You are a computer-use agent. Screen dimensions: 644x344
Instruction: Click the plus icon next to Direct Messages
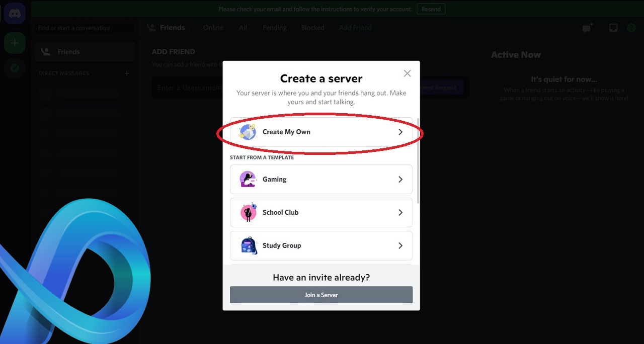[127, 73]
